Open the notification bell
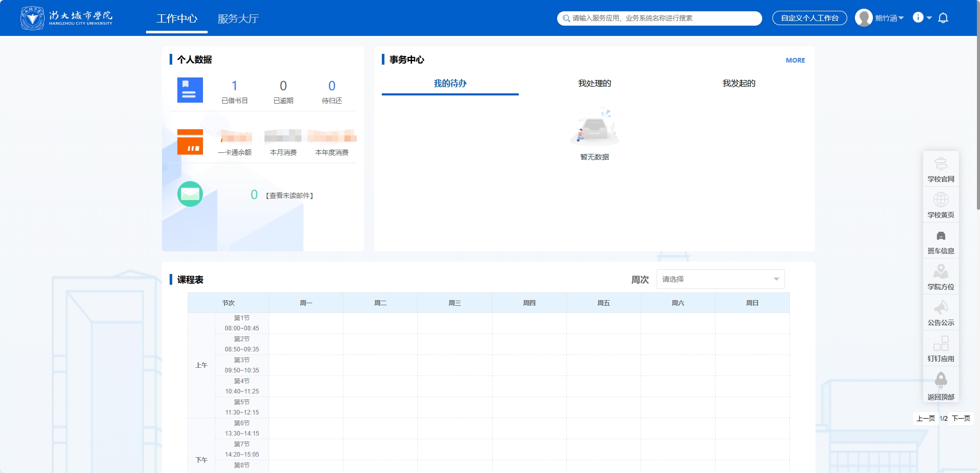 [x=943, y=18]
